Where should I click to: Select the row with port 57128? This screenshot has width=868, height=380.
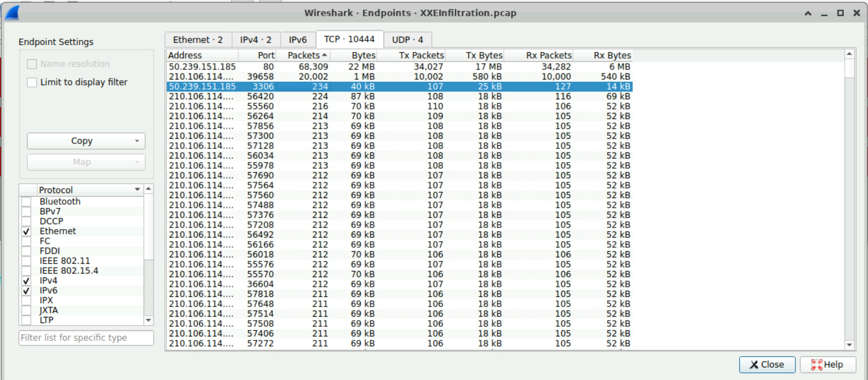pos(399,146)
